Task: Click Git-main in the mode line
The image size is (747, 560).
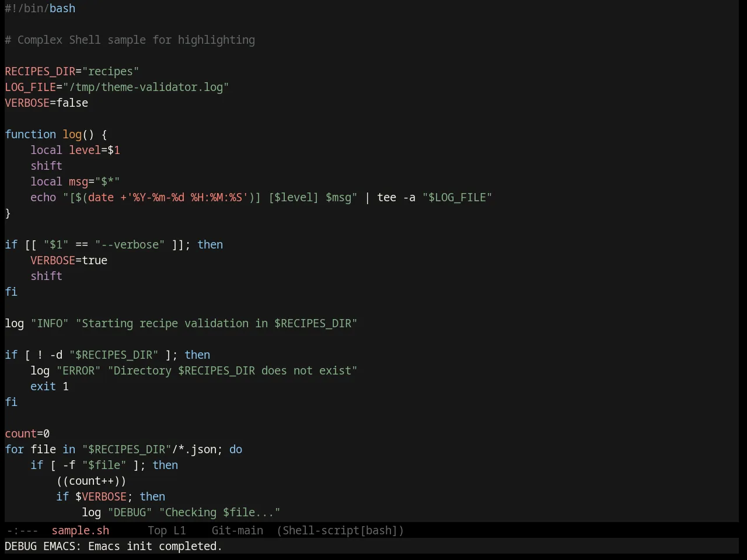Action: (x=237, y=530)
